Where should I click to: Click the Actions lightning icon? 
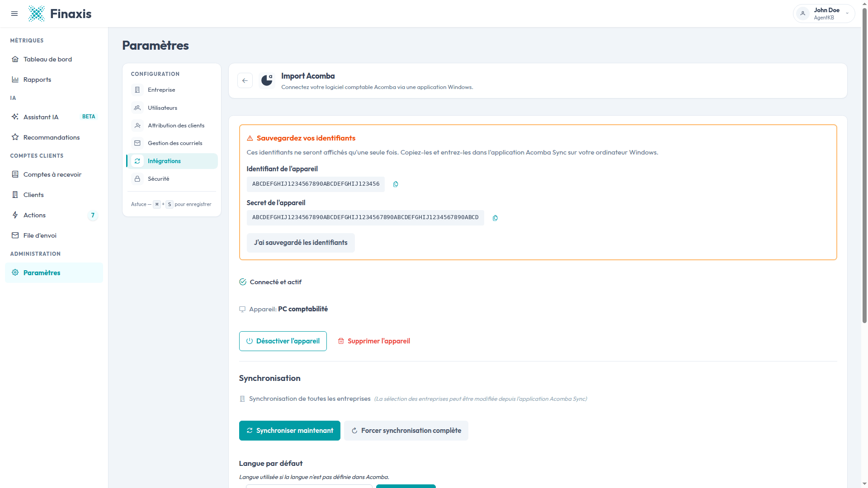(15, 215)
